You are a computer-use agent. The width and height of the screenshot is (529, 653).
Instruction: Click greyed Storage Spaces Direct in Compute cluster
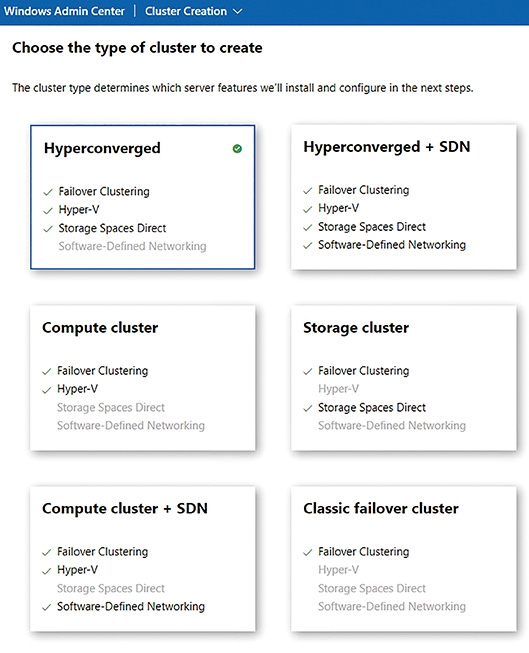pyautogui.click(x=111, y=407)
